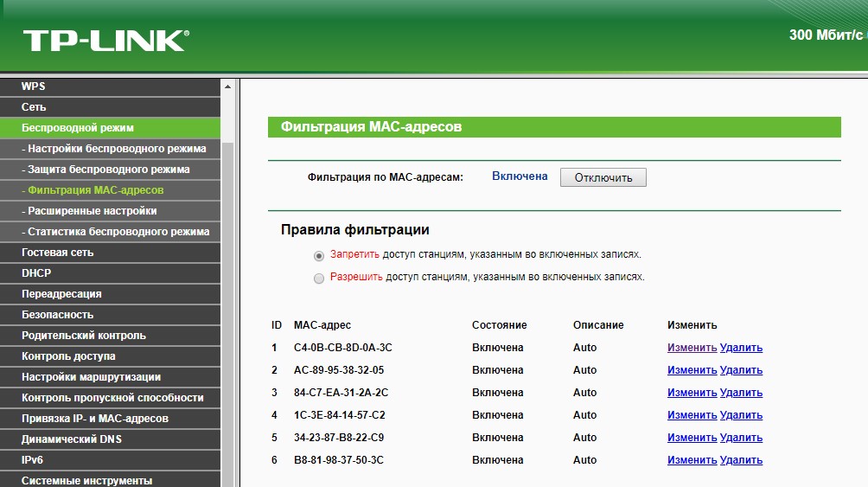868x487 pixels.
Task: Open the Динамический DNS menu section
Action: [110, 439]
